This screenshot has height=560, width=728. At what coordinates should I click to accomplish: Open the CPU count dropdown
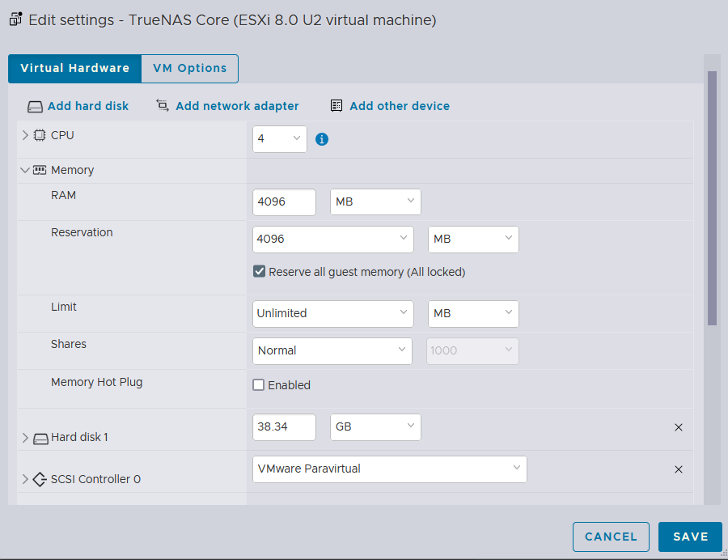coord(280,139)
